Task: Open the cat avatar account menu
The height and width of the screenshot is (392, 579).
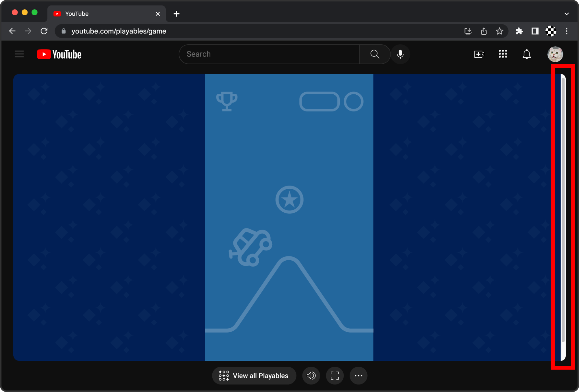Action: tap(555, 54)
